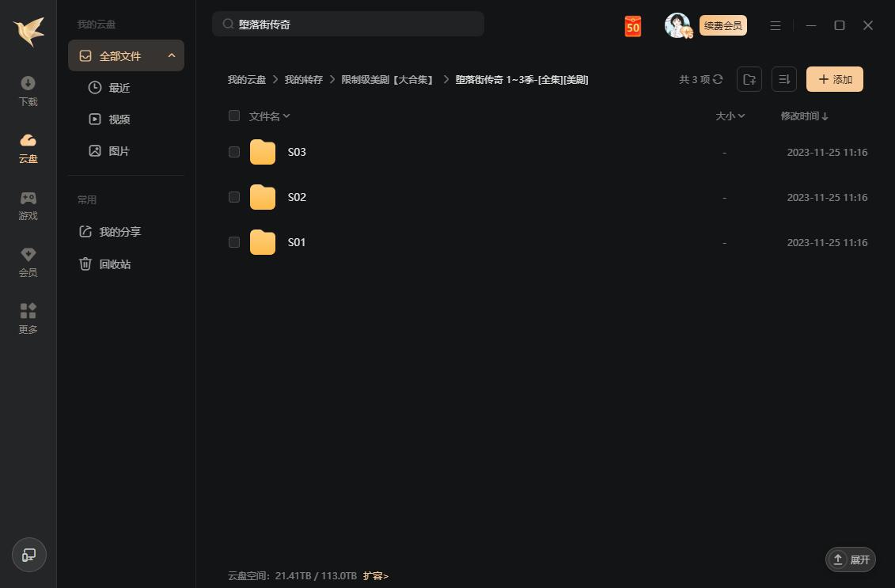895x588 pixels.
Task: Click the 续费会员 renewal button
Action: pos(722,25)
